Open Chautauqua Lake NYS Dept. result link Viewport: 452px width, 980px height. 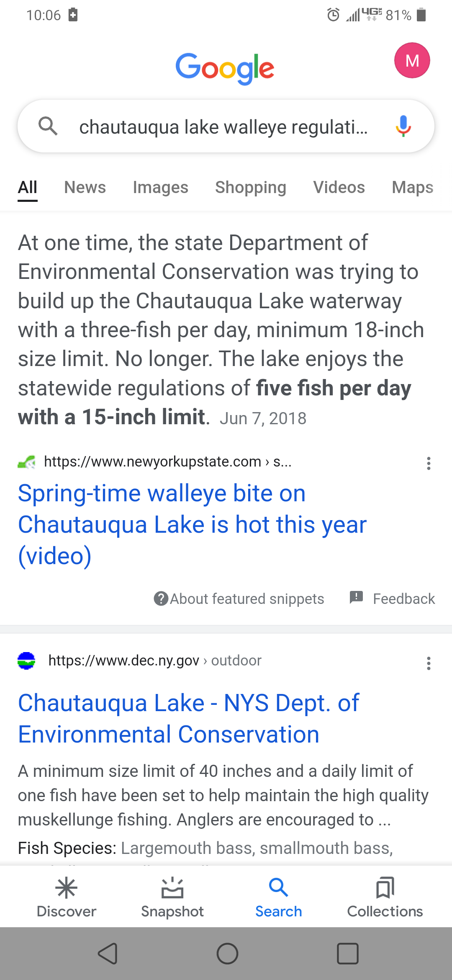pos(188,718)
